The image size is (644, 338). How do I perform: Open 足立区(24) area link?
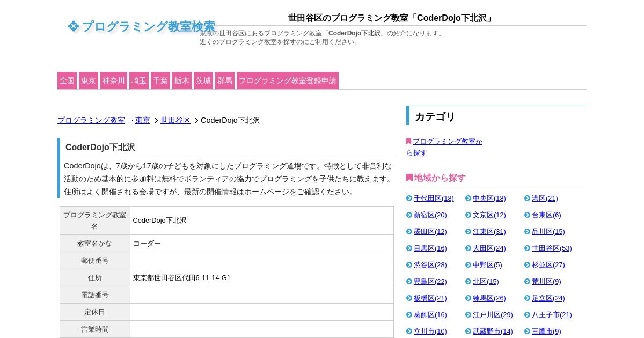pos(548,298)
